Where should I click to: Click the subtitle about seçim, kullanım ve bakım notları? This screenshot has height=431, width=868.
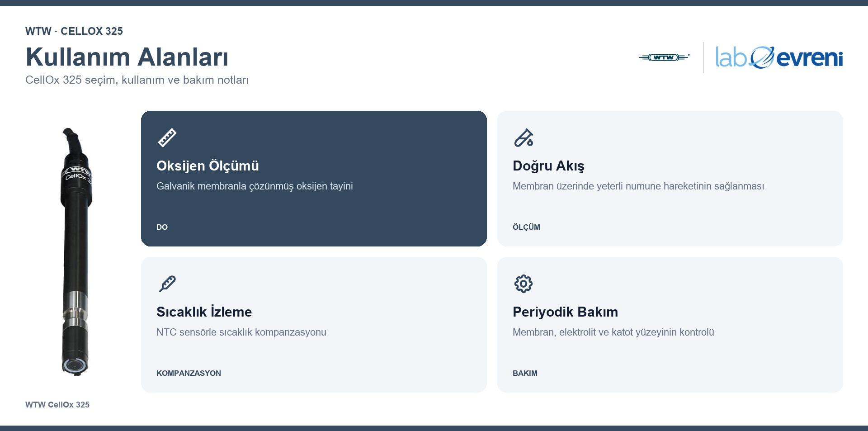(137, 80)
